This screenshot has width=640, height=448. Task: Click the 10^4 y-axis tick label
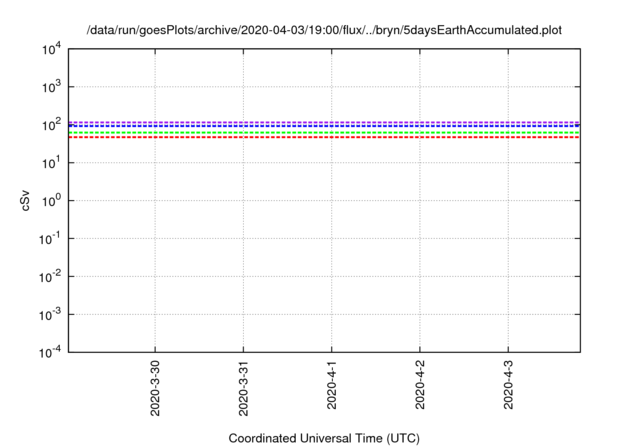(x=51, y=49)
